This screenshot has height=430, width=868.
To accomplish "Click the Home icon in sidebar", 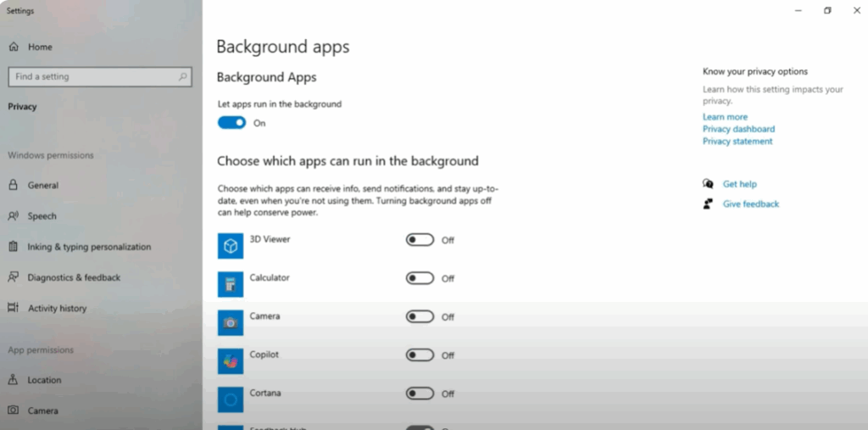I will point(14,47).
